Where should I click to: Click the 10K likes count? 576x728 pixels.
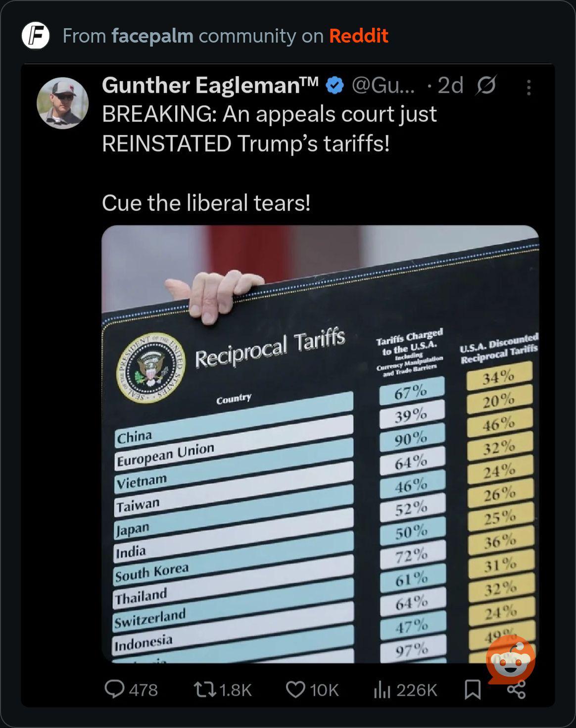[324, 690]
